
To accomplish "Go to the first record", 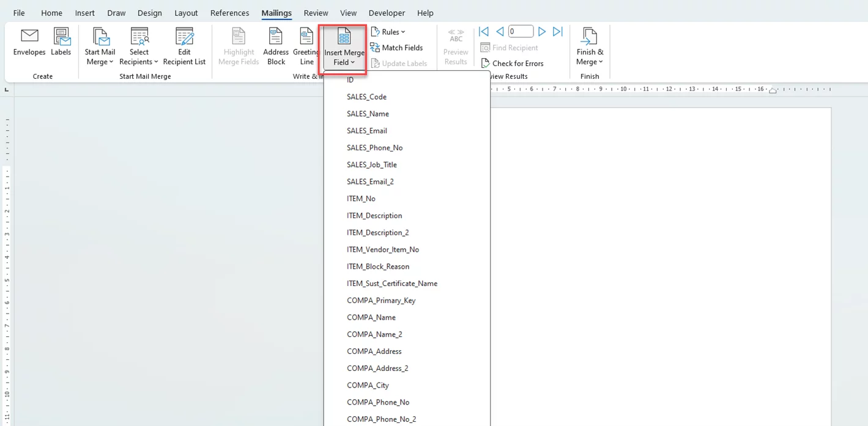I will [x=484, y=32].
